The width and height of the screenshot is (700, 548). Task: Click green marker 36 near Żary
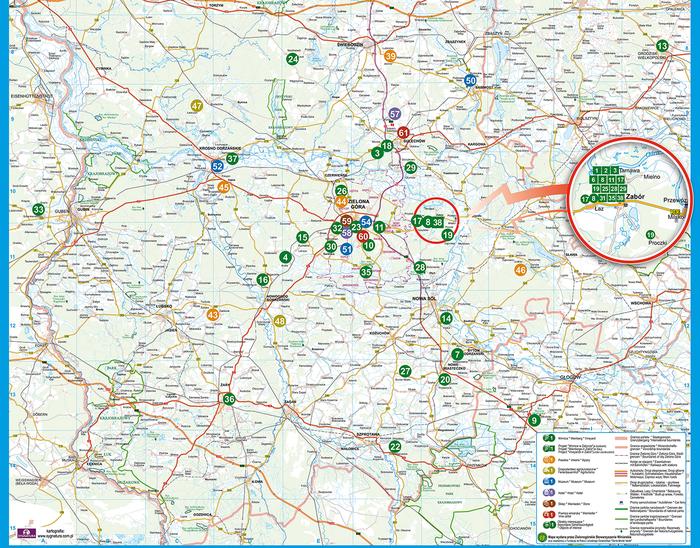(229, 400)
